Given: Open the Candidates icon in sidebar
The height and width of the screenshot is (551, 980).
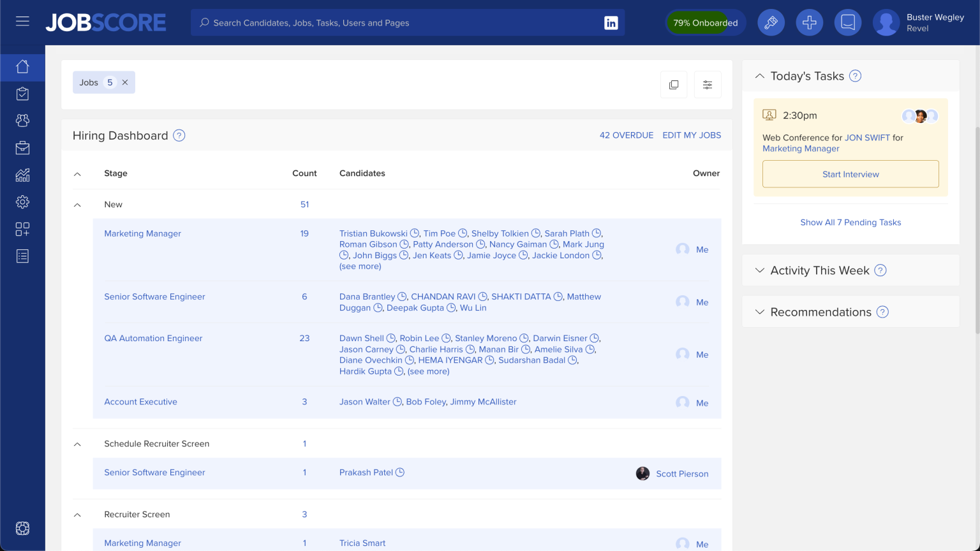Looking at the screenshot, I should pos(22,121).
